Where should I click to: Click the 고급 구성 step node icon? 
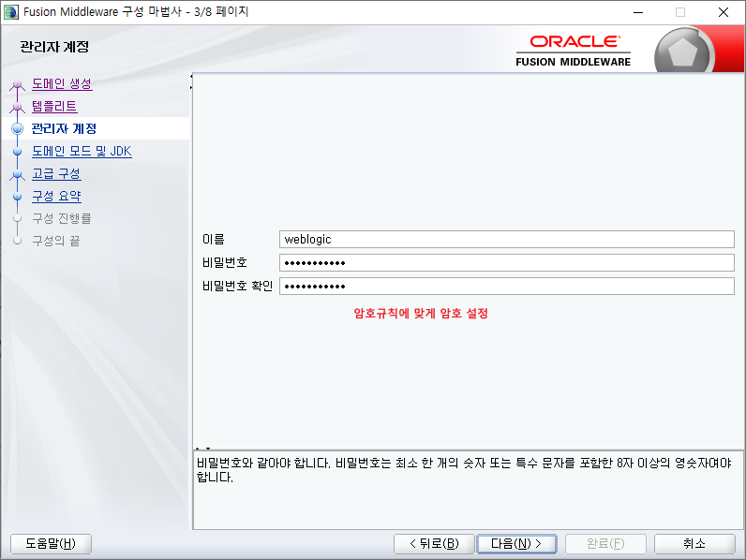18,174
